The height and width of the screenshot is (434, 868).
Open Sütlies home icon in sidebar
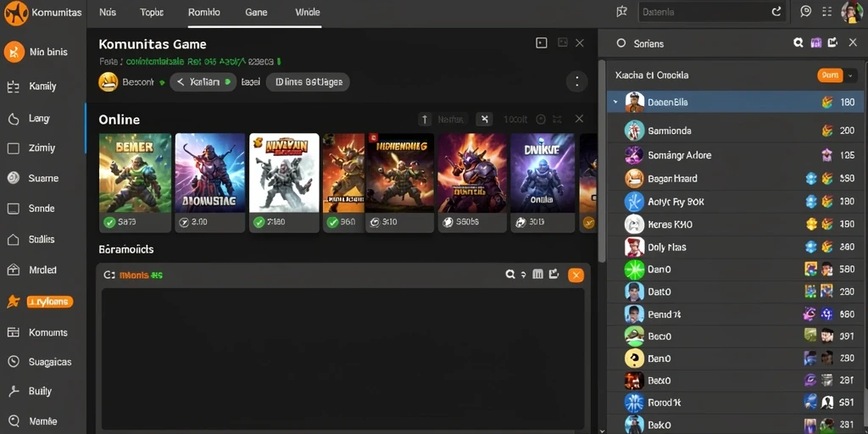pyautogui.click(x=14, y=239)
